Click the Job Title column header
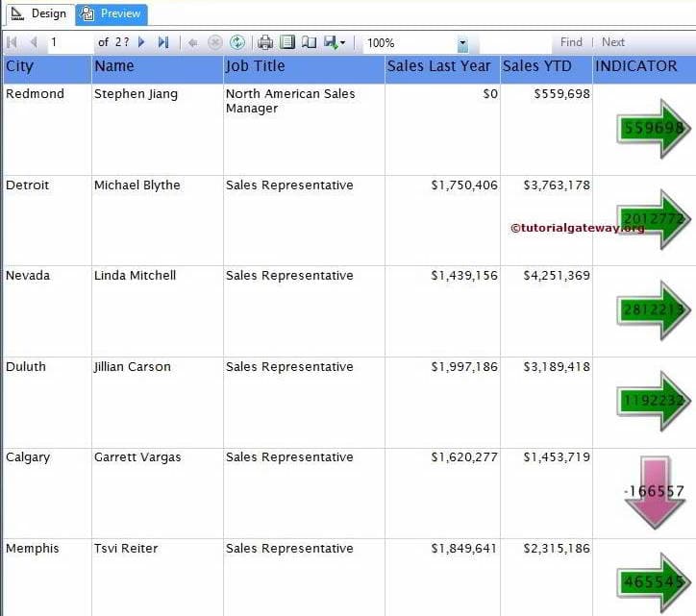This screenshot has width=696, height=616. (x=304, y=70)
